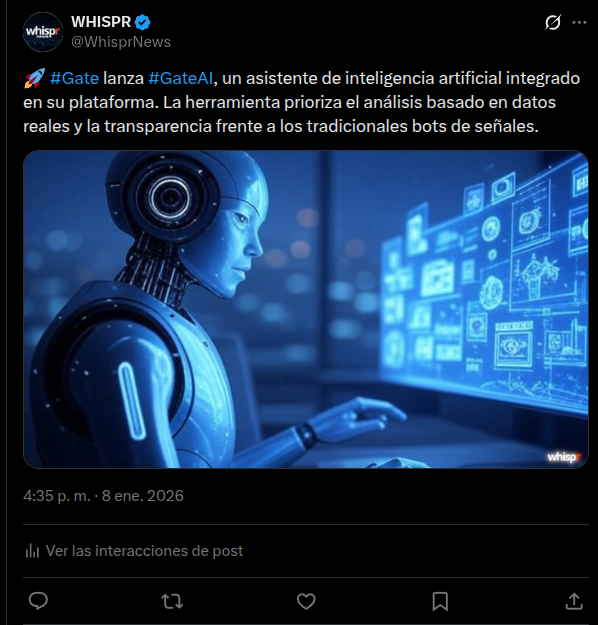This screenshot has width=598, height=625.
Task: Click the whispr watermark on the image
Action: (564, 457)
